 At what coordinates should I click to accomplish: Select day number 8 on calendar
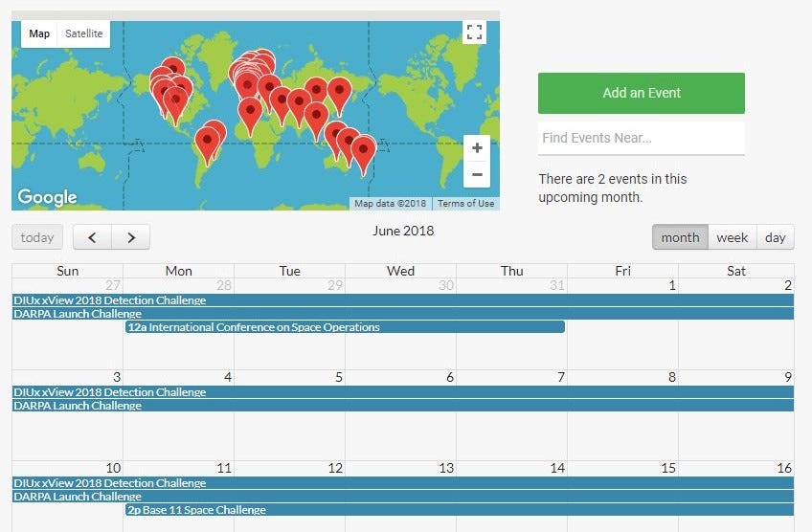tap(671, 377)
